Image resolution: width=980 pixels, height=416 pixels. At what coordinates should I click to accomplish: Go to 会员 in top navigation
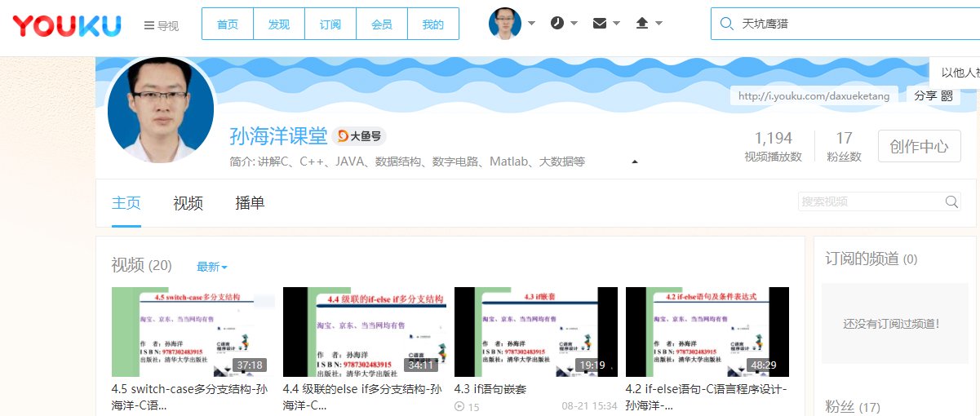(x=382, y=24)
